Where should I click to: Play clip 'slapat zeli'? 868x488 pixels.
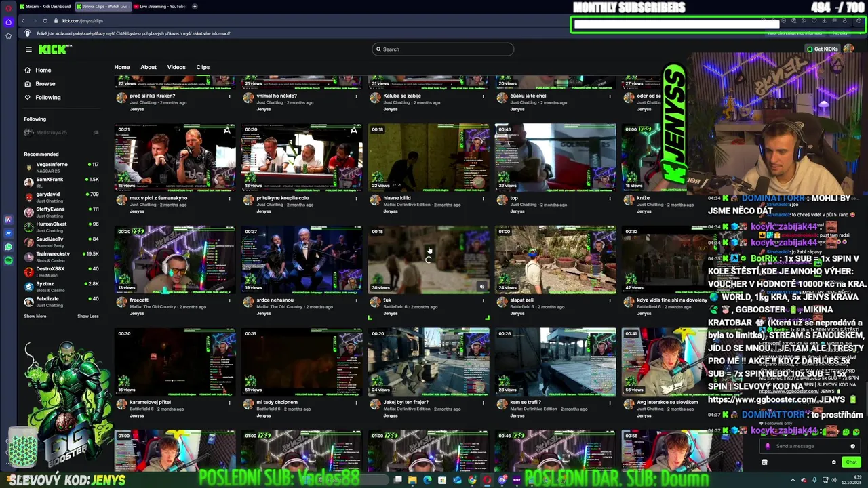pyautogui.click(x=555, y=260)
